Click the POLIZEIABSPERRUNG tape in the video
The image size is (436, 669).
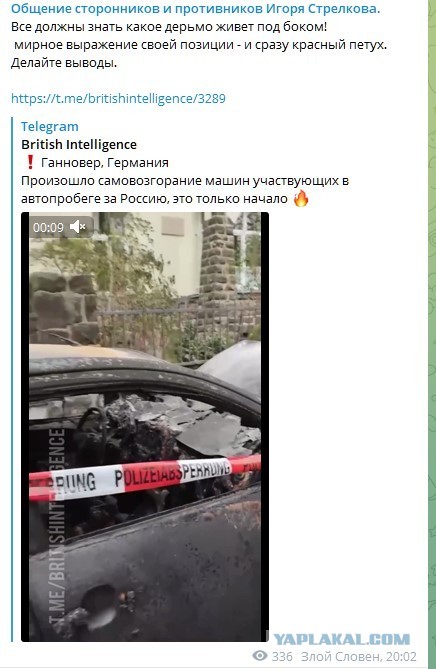(x=145, y=477)
